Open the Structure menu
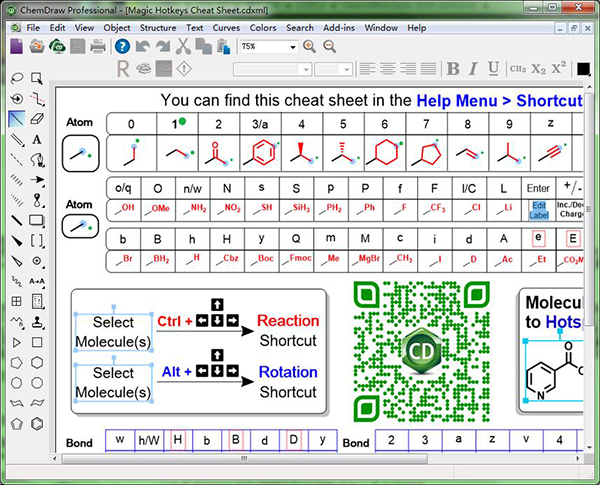The image size is (600, 485). point(158,28)
